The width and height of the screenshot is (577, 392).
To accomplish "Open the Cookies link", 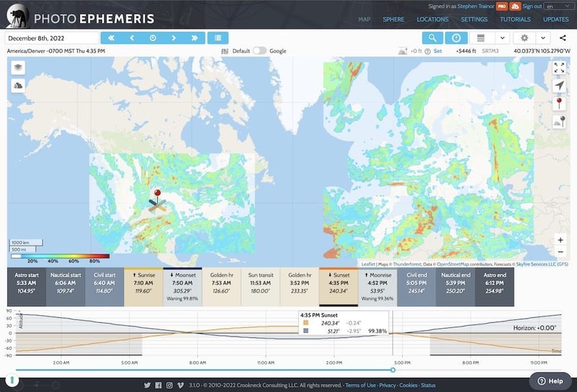I will (x=408, y=385).
